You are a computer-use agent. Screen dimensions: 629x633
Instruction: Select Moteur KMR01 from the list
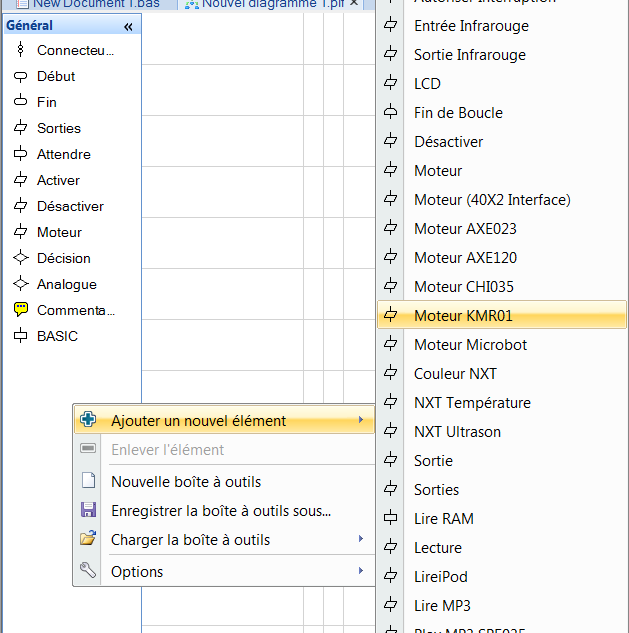[463, 316]
